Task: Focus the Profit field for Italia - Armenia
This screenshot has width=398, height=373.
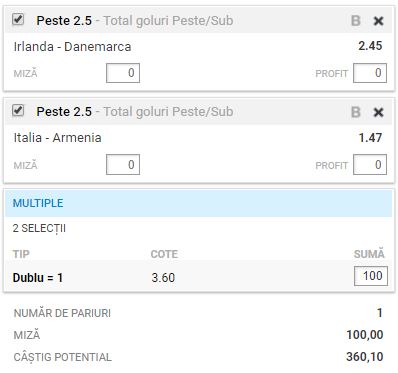Action: tap(370, 164)
